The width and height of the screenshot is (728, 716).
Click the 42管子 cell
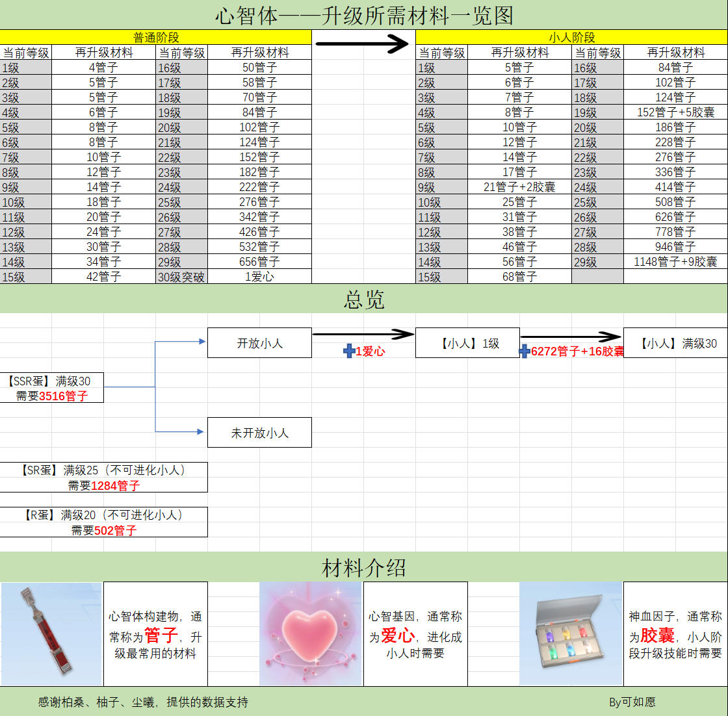tap(103, 277)
